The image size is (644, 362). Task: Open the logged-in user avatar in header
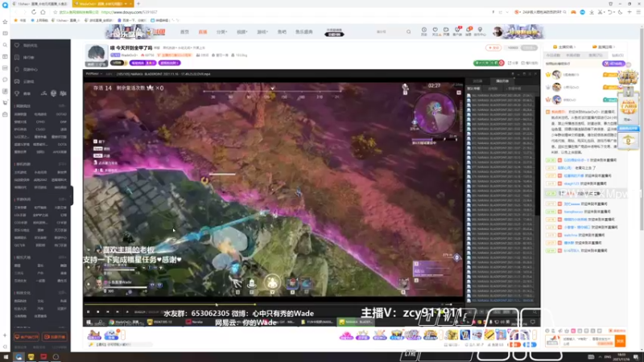pyautogui.click(x=497, y=31)
